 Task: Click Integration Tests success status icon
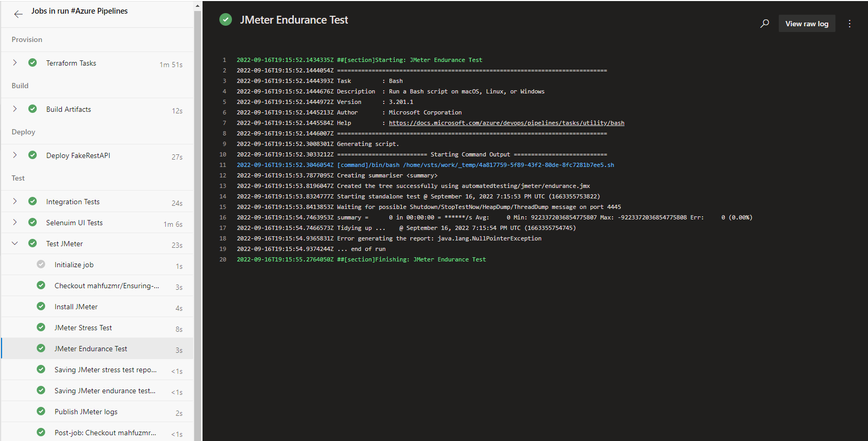[x=33, y=201]
